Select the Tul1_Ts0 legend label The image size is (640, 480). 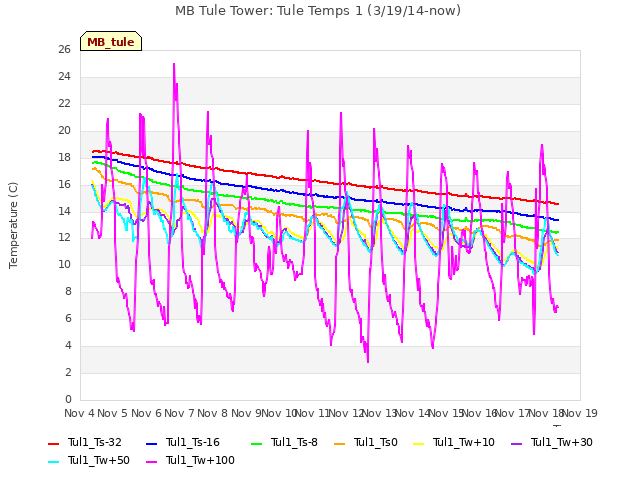point(376,442)
